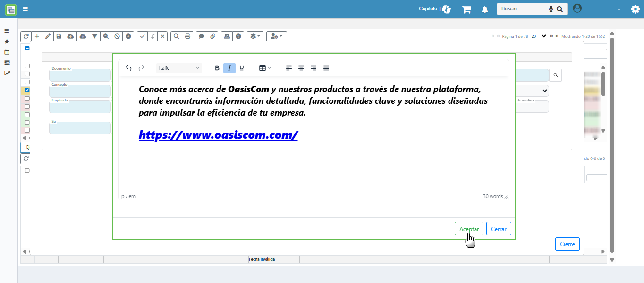Click the Bold formatting icon

coord(217,68)
